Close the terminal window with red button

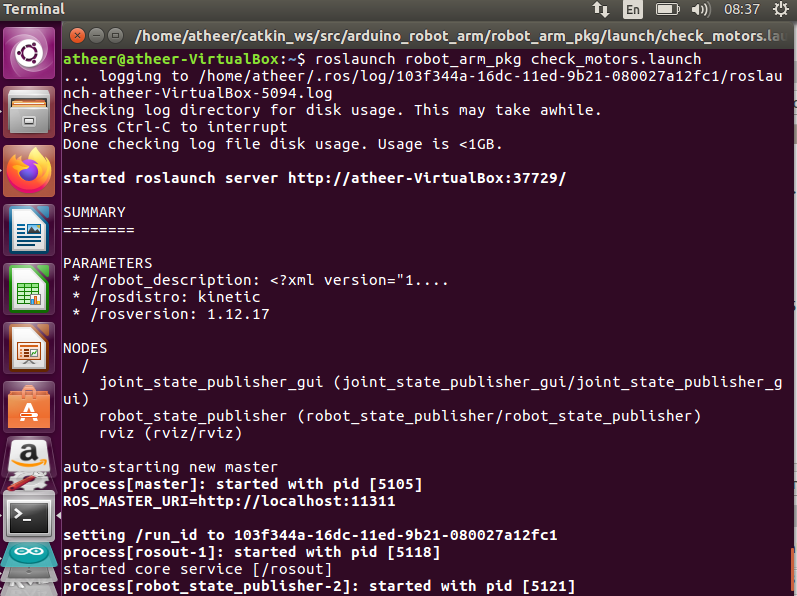[x=77, y=36]
